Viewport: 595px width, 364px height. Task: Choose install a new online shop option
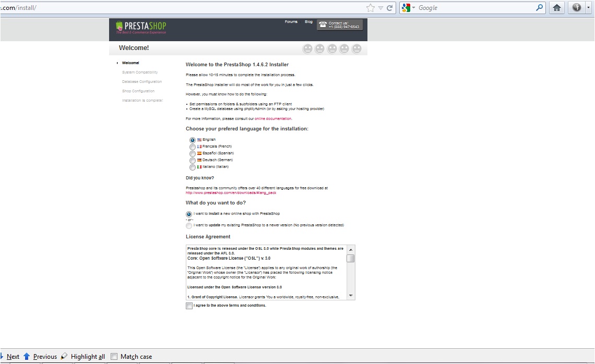(188, 214)
